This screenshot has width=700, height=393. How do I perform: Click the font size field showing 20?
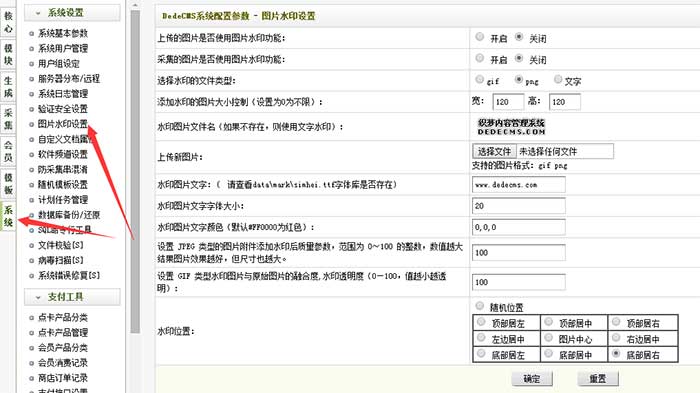click(x=519, y=206)
